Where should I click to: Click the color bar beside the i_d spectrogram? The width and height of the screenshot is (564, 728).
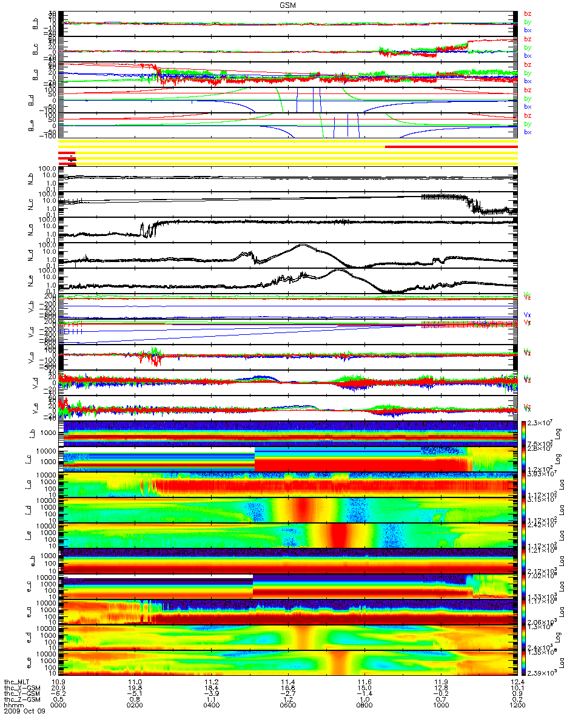coord(524,510)
